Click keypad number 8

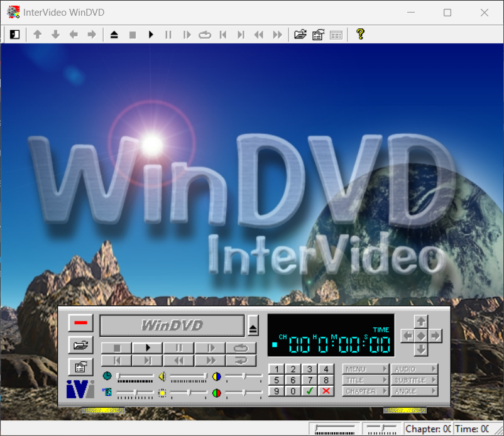(326, 380)
